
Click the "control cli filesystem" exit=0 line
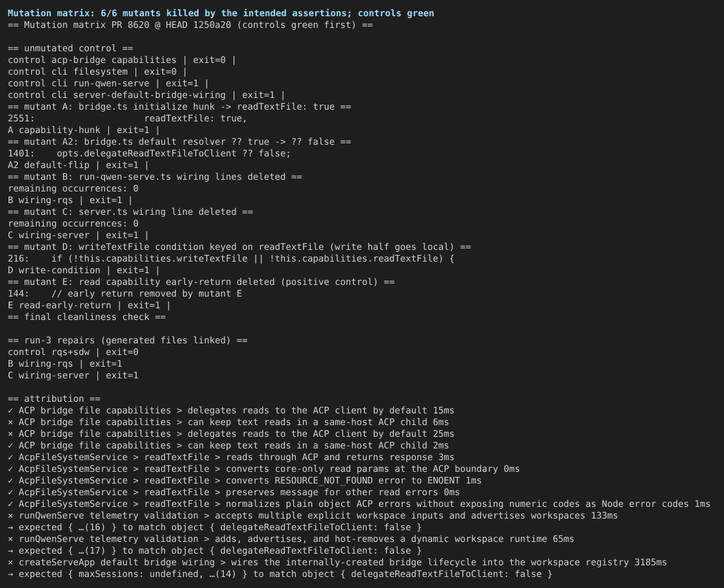(97, 71)
